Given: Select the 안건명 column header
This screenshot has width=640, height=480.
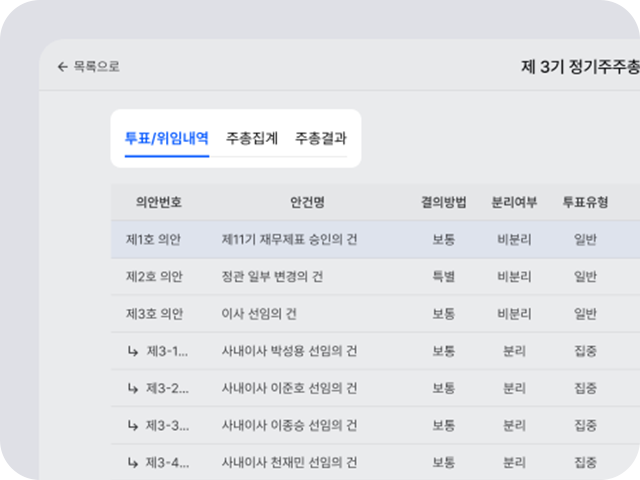Looking at the screenshot, I should click(307, 202).
